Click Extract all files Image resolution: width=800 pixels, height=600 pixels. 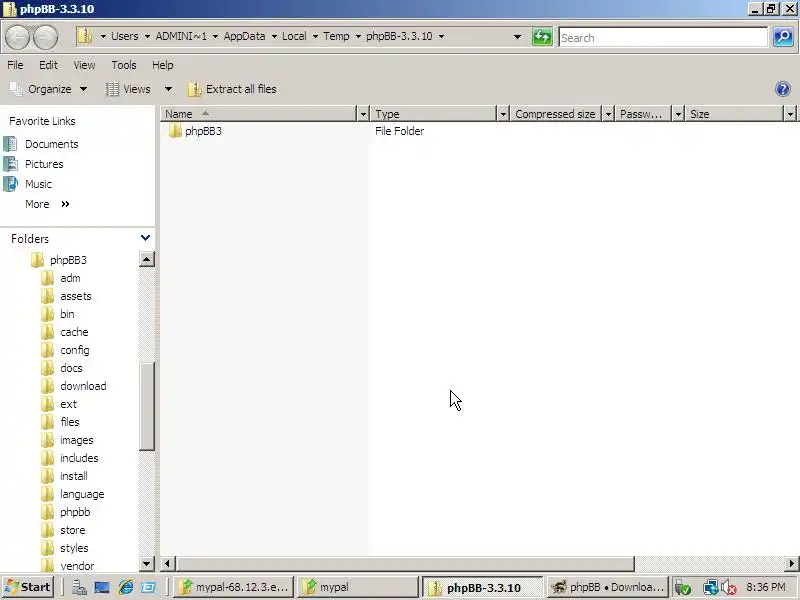click(233, 89)
